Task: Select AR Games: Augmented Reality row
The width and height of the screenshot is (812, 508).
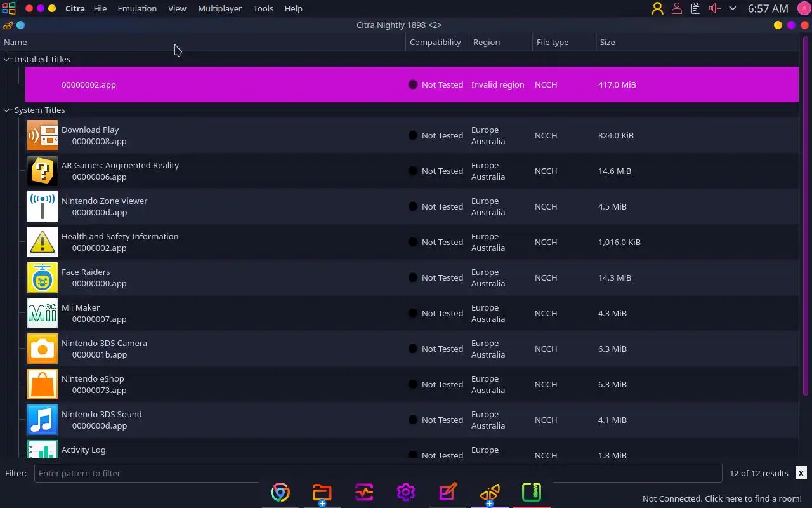Action: click(x=412, y=171)
